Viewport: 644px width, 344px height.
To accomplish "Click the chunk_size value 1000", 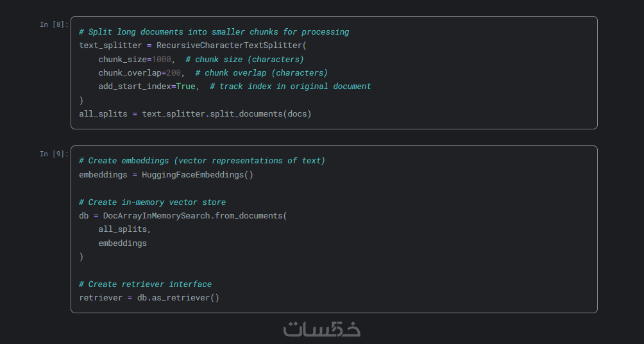I will (x=161, y=60).
